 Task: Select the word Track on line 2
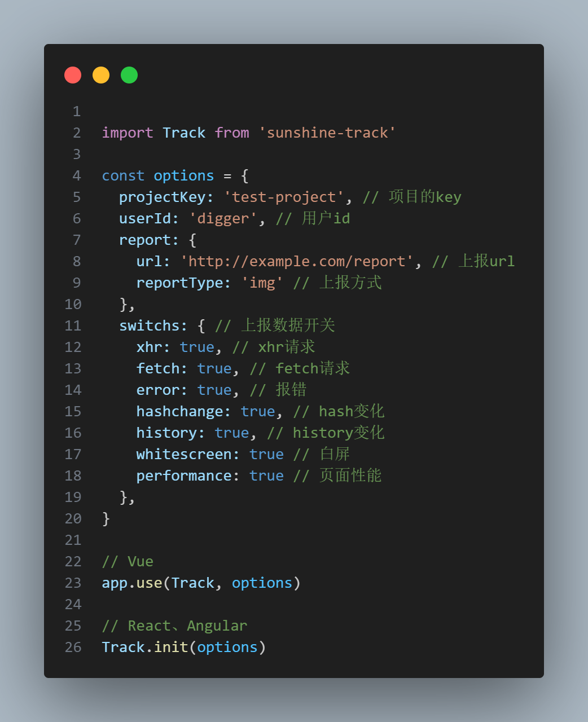tap(184, 133)
